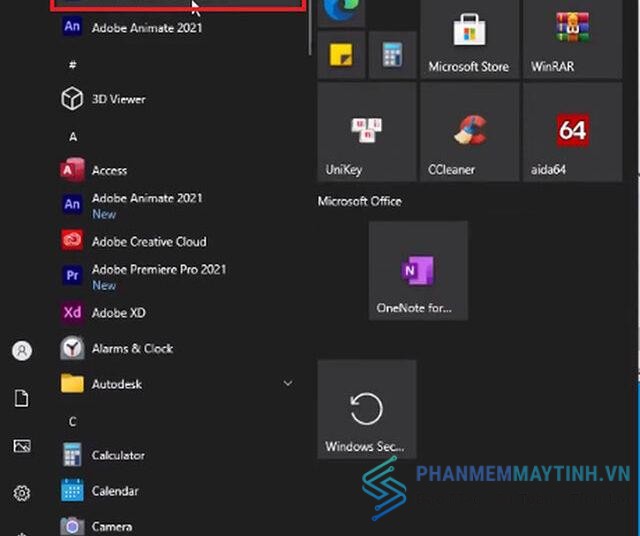
Task: Click the C letter header
Action: click(x=73, y=421)
